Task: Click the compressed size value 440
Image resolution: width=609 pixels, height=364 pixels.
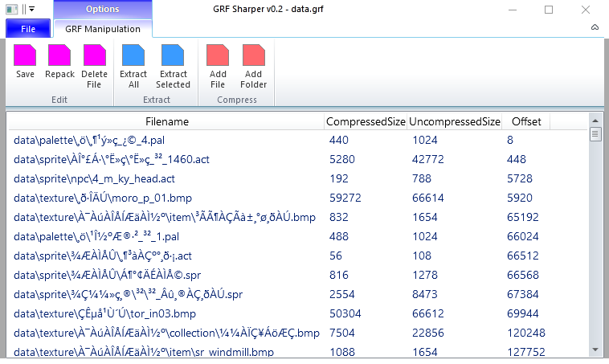Action: [339, 140]
